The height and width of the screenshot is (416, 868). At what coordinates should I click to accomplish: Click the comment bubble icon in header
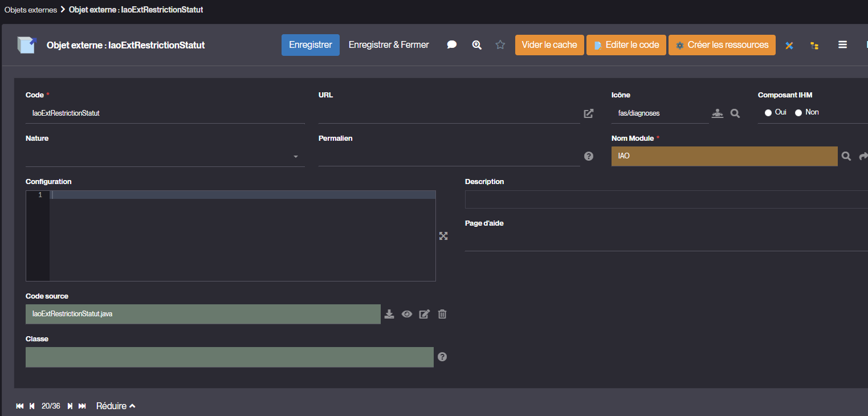click(x=452, y=45)
